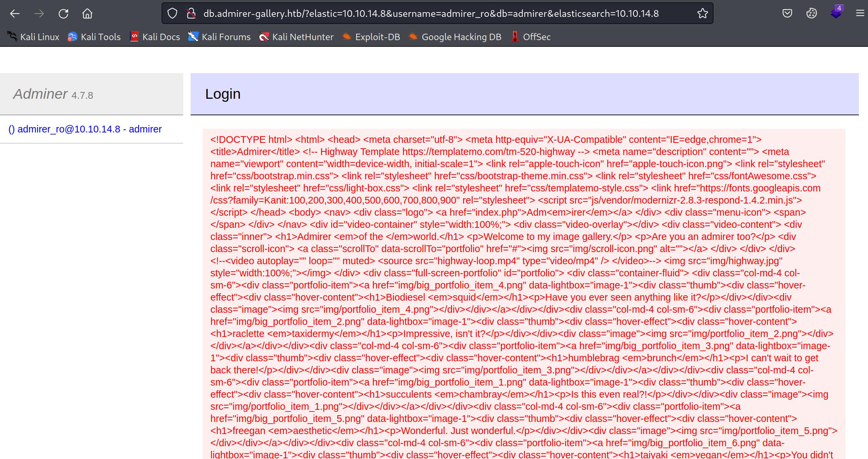
Task: Go to the browser home page
Action: pos(87,13)
